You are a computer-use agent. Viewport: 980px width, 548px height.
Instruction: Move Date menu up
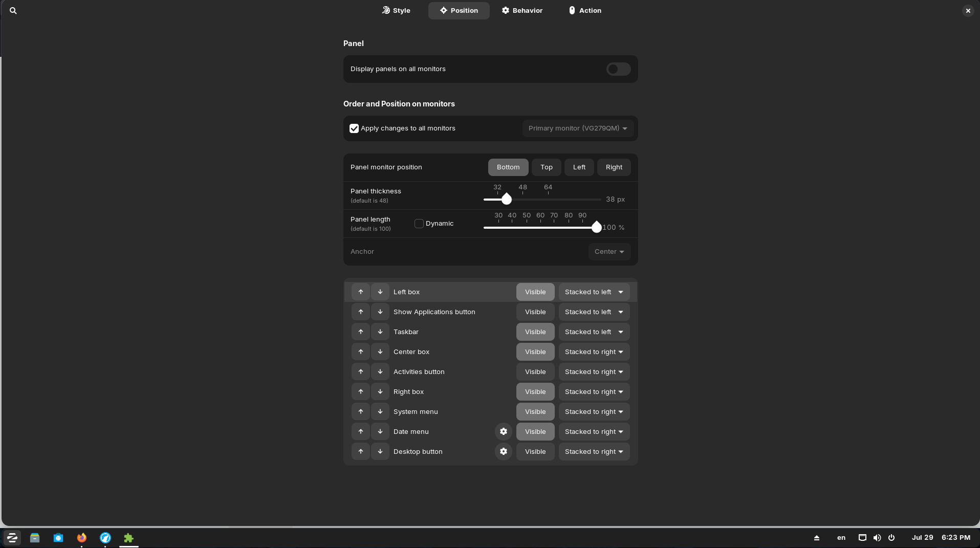361,431
